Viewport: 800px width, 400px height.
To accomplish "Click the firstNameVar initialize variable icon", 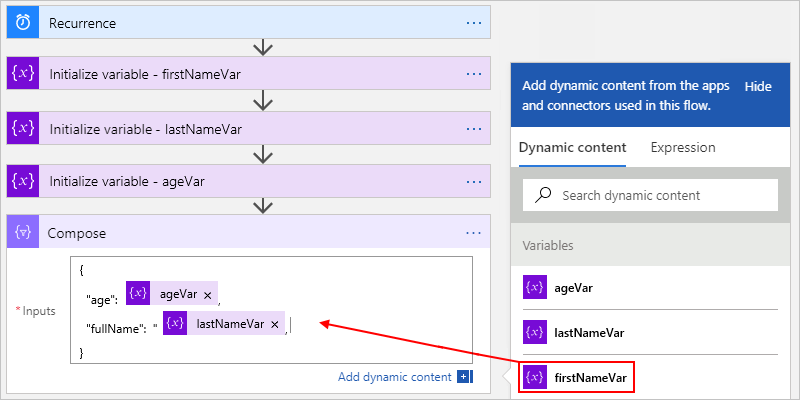I will (23, 74).
